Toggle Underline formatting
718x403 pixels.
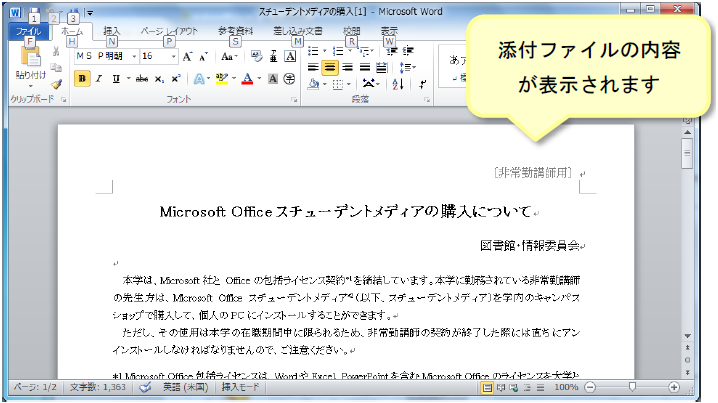click(x=116, y=79)
